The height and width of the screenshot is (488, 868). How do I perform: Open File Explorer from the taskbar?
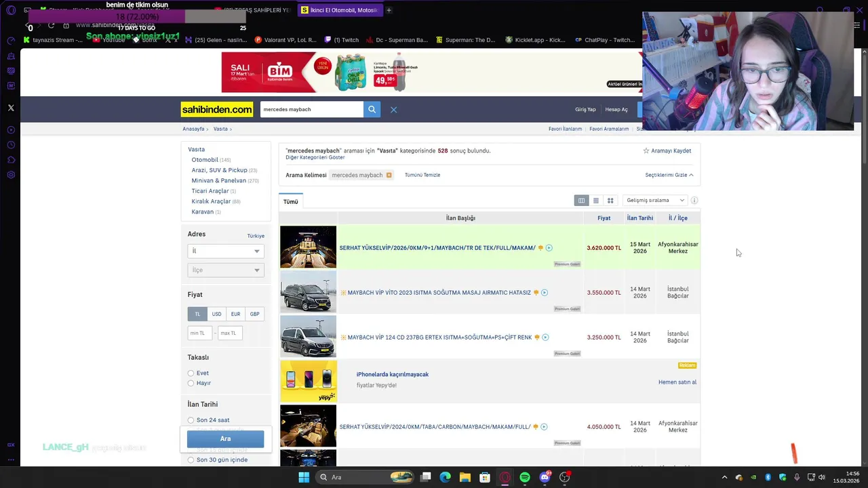click(465, 477)
